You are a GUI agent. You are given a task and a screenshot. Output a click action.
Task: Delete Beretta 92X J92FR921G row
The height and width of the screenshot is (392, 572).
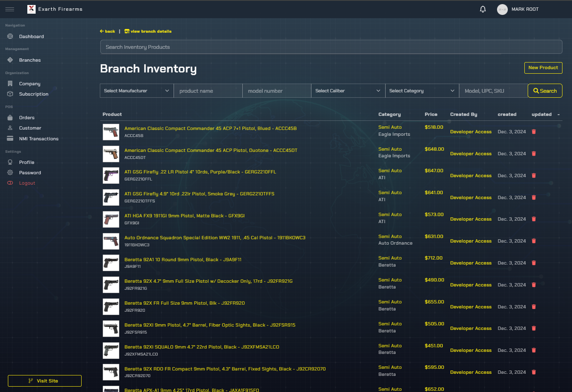click(534, 285)
